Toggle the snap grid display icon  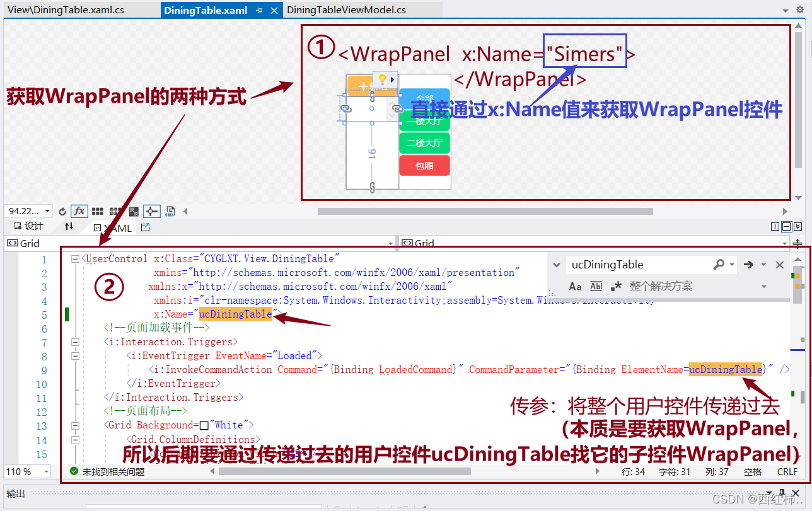[x=98, y=211]
